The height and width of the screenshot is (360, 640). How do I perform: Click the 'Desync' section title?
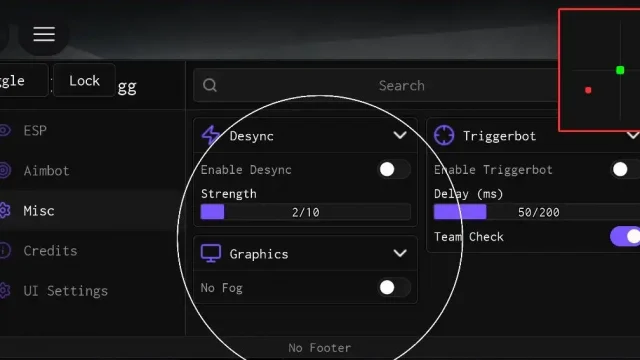tap(251, 136)
